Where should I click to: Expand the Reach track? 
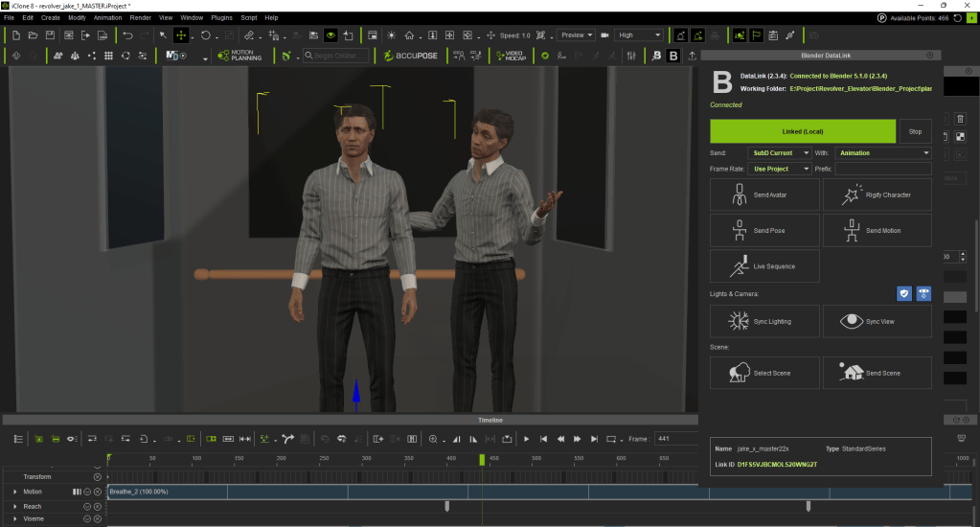tap(15, 506)
